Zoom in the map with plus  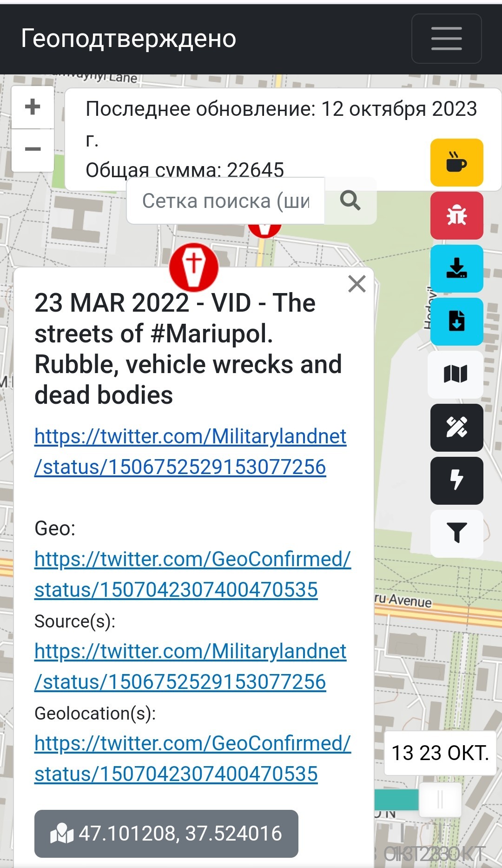pos(33,107)
